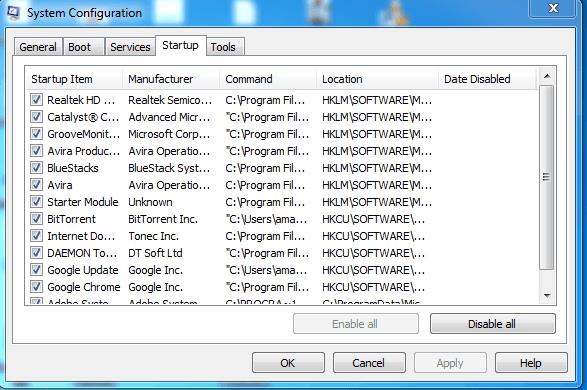Toggle the GrooveMonitor startup checkbox
The image size is (587, 390).
click(36, 134)
